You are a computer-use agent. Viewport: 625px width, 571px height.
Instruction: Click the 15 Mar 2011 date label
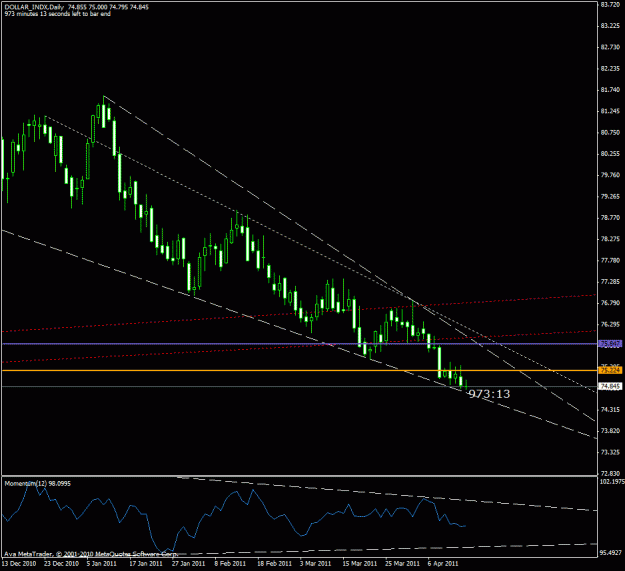click(x=360, y=563)
